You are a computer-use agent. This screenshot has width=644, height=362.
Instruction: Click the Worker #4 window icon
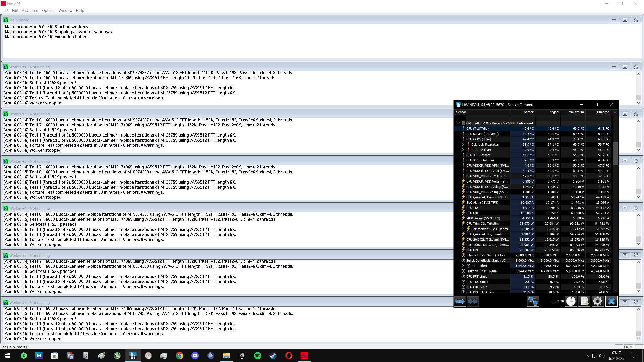(6, 208)
